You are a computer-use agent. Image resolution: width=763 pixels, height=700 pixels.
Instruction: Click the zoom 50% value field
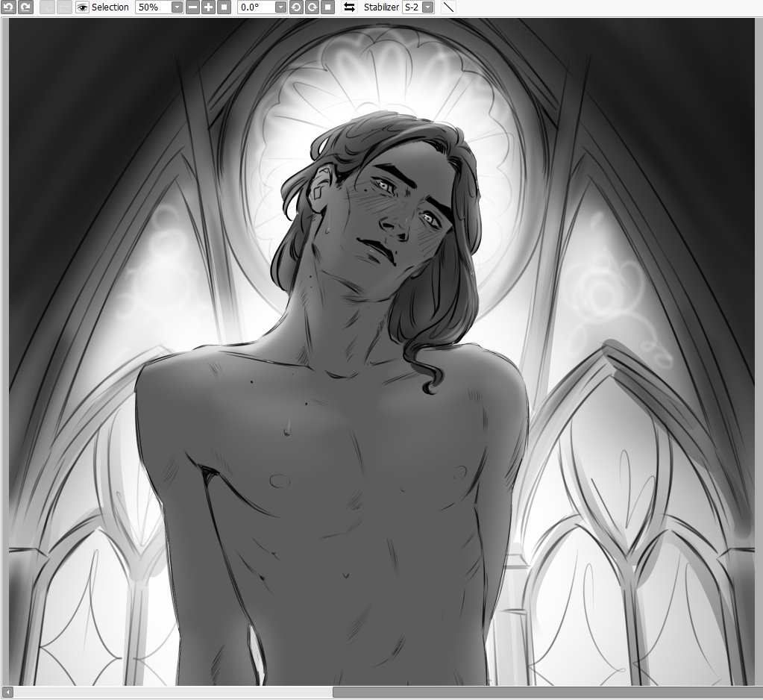[154, 7]
